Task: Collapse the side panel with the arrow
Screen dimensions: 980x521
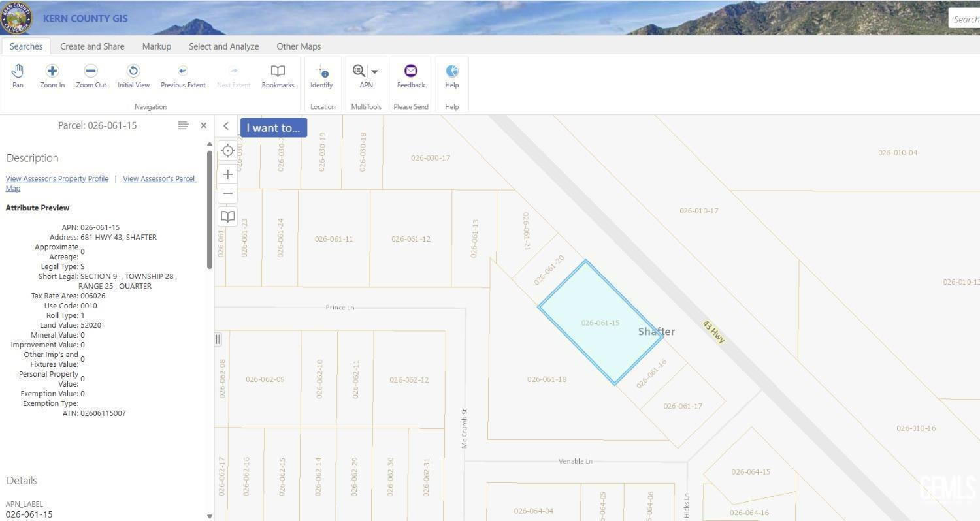Action: (226, 126)
